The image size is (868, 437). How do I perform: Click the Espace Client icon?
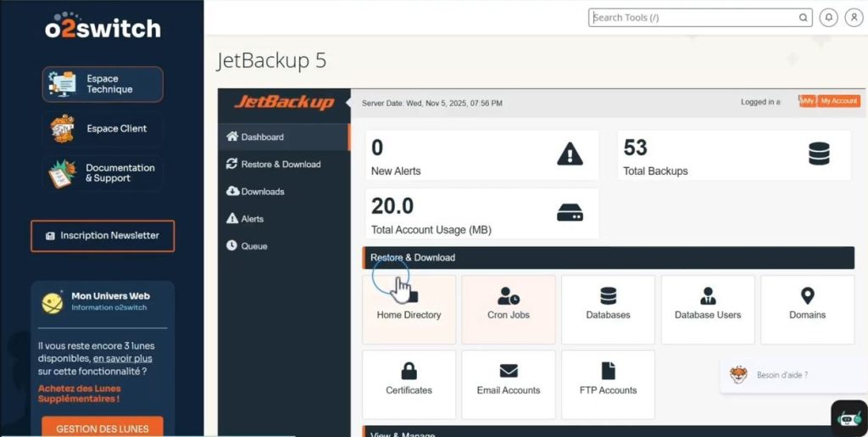tap(63, 128)
